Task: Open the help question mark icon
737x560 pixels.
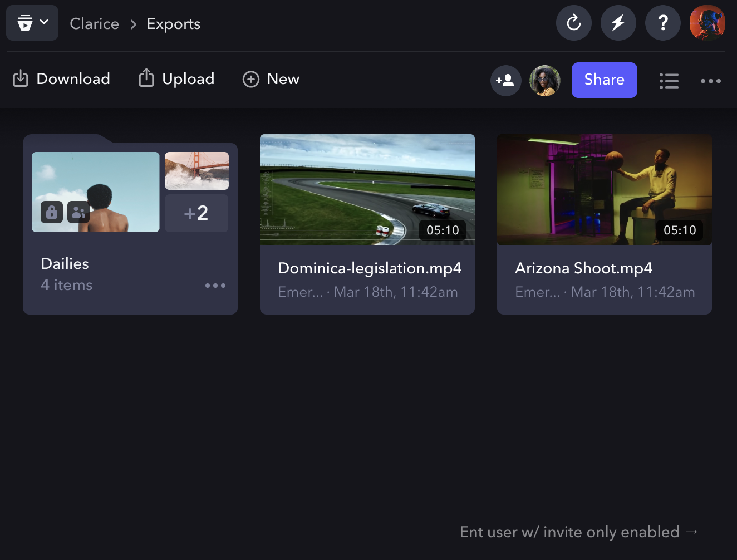Action: click(x=663, y=23)
